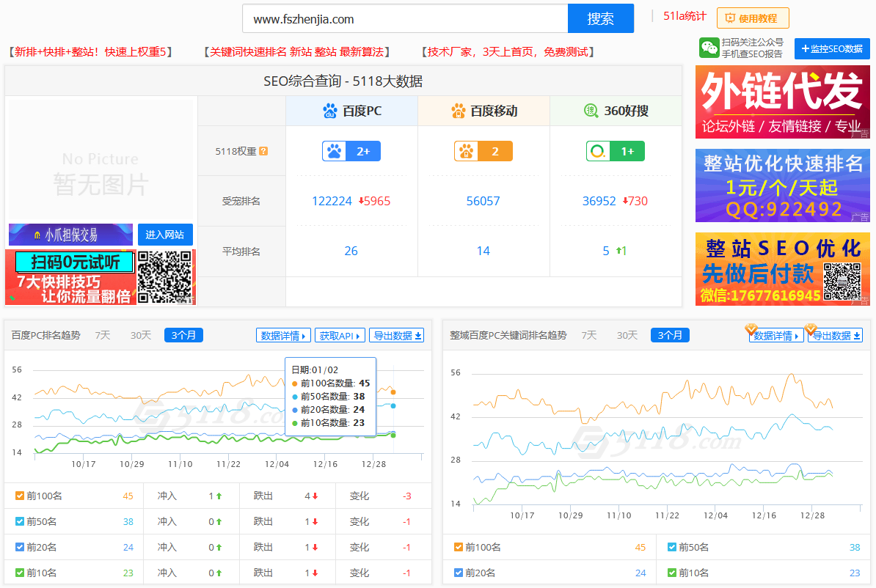Open the 关键词快速排名 promo link
876x588 pixels.
tap(296, 52)
